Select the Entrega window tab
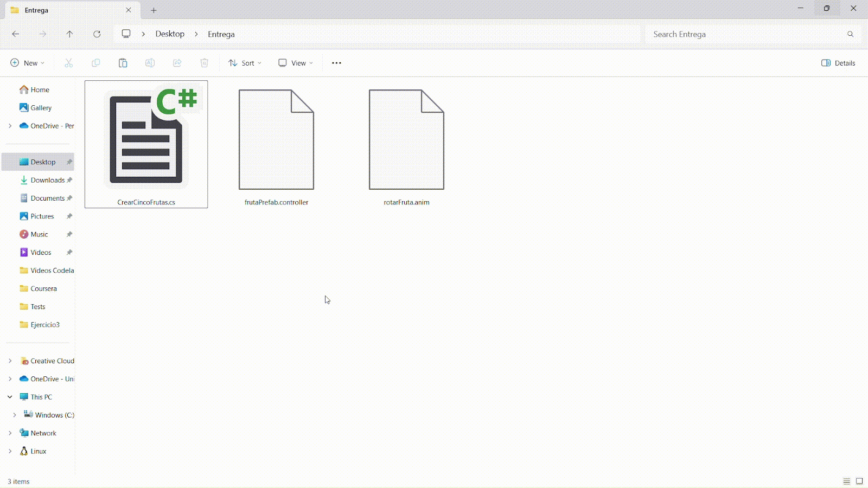The image size is (868, 488). click(72, 10)
